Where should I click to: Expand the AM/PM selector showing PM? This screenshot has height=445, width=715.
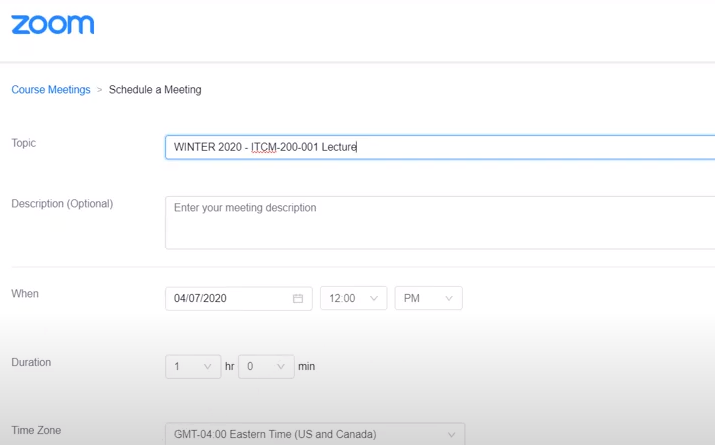(429, 298)
